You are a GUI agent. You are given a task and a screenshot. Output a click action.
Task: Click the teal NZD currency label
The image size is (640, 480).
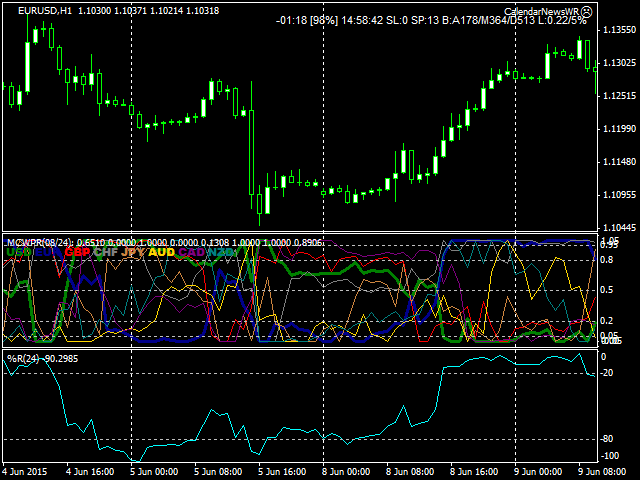point(221,252)
